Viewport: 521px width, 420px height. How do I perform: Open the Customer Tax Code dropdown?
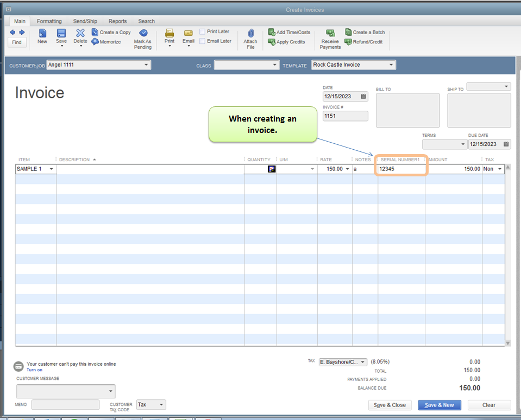tap(161, 404)
